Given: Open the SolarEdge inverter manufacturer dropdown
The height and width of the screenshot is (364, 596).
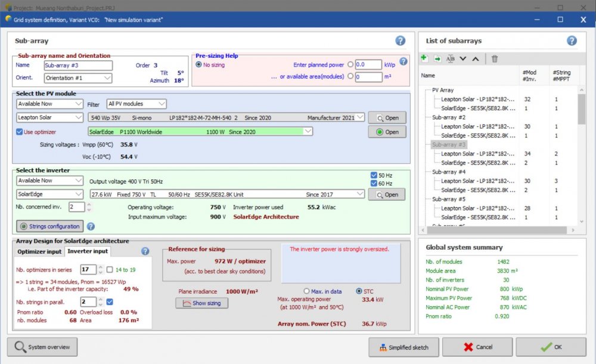Looking at the screenshot, I should (x=50, y=194).
